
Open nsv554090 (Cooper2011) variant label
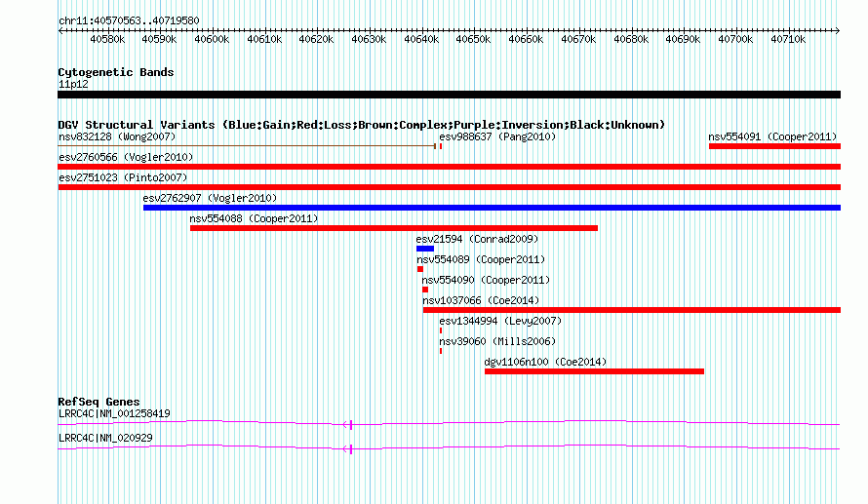(486, 280)
